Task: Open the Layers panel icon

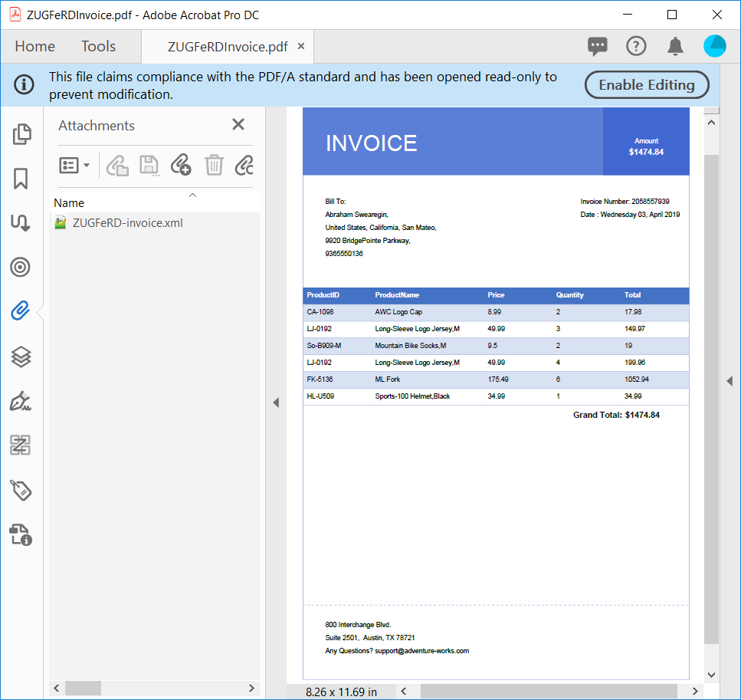Action: [x=21, y=356]
